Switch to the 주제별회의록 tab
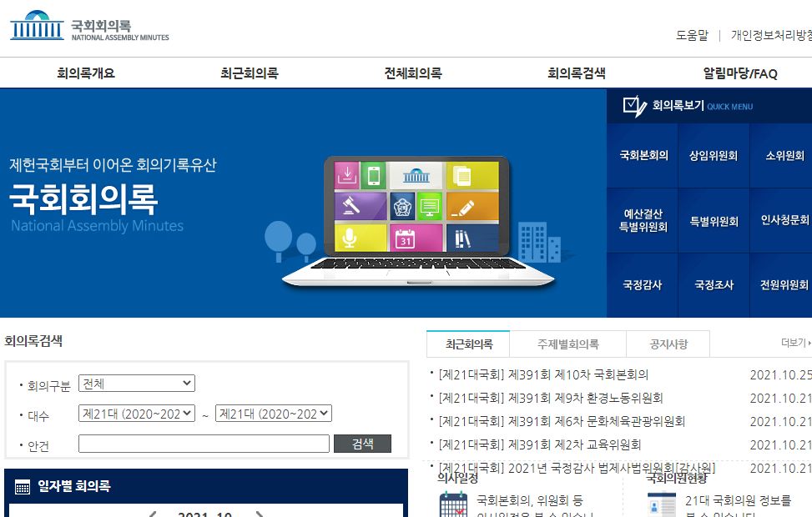 click(568, 344)
